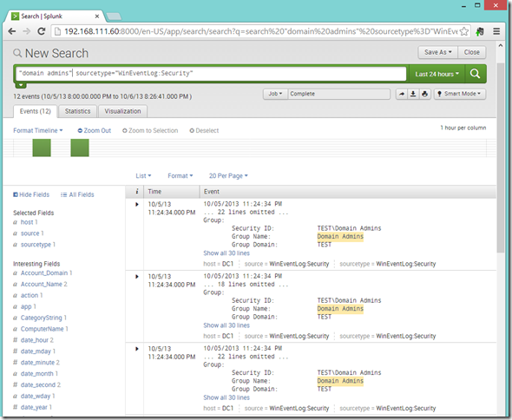512x420 pixels.
Task: Click the event info column header icon
Action: click(137, 192)
